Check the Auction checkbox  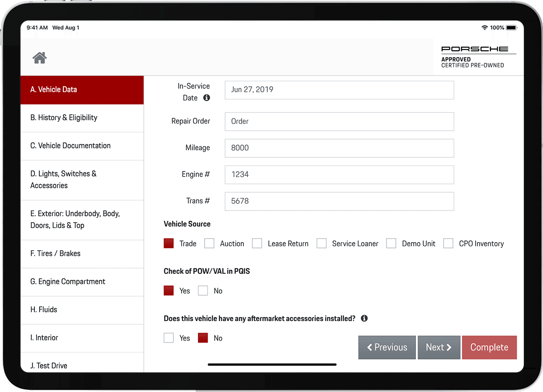209,243
